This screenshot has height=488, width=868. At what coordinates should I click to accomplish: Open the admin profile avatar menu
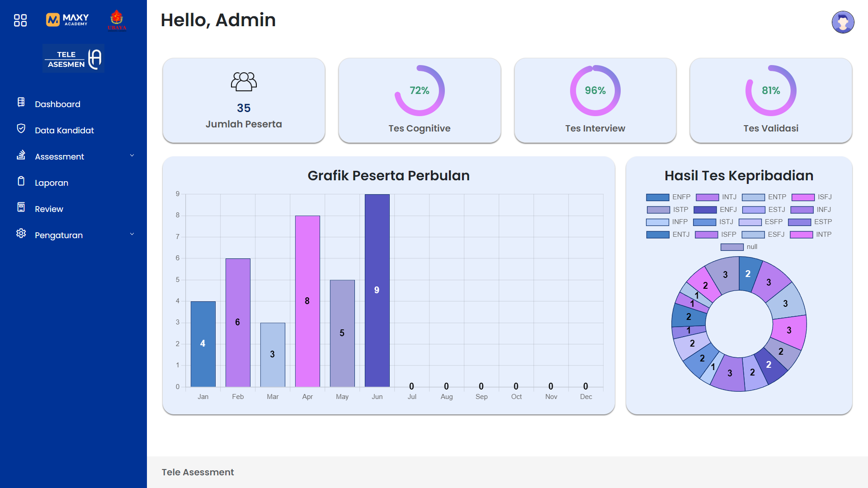tap(843, 22)
